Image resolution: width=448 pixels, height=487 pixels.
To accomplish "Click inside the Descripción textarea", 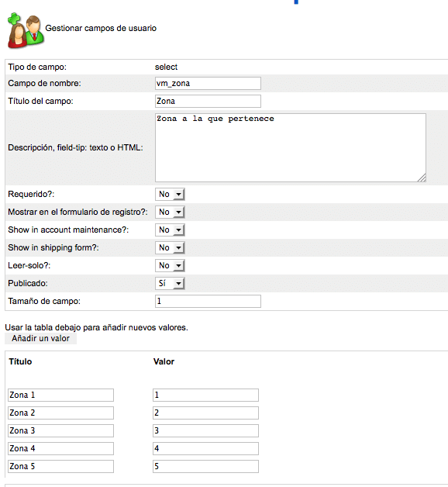I will 291,148.
